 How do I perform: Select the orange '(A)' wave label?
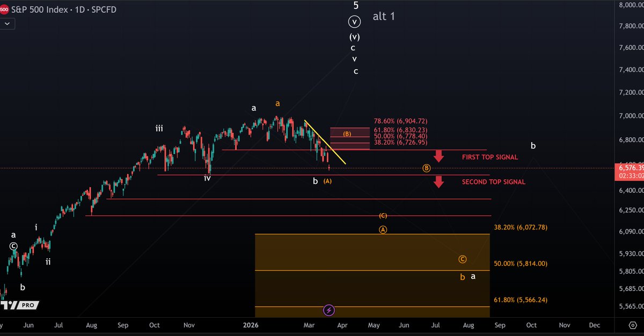327,181
